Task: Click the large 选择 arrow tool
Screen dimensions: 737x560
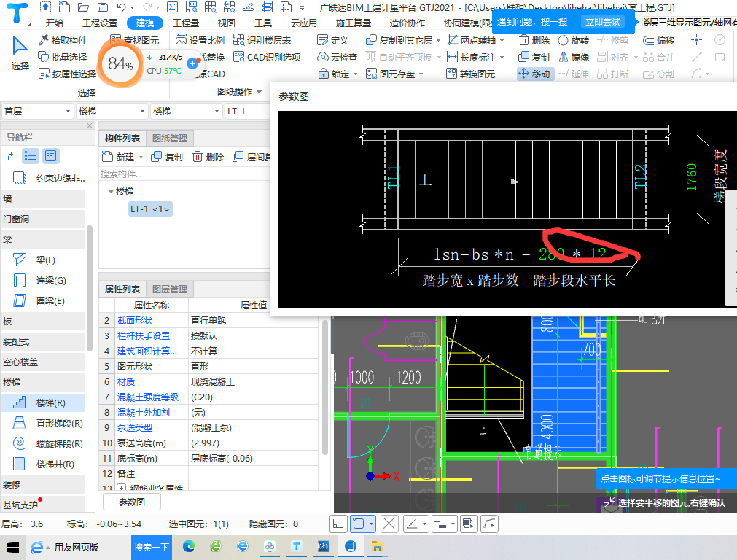Action: 20,53
